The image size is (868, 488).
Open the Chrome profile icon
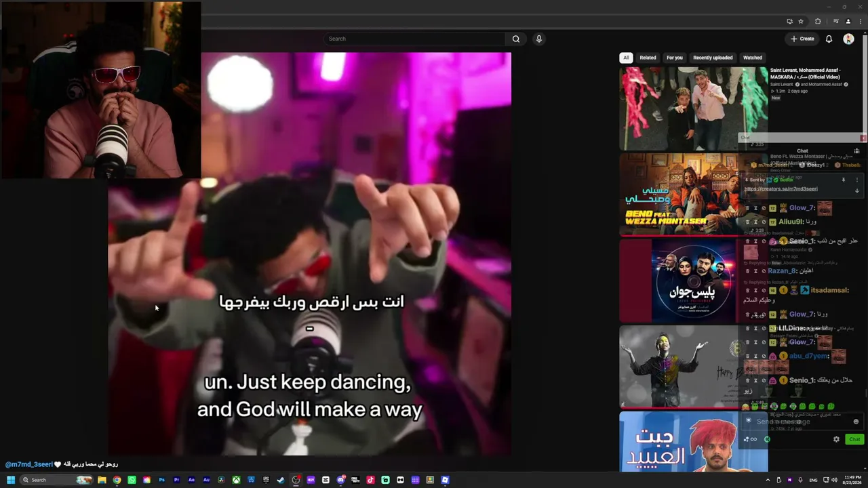tap(848, 22)
